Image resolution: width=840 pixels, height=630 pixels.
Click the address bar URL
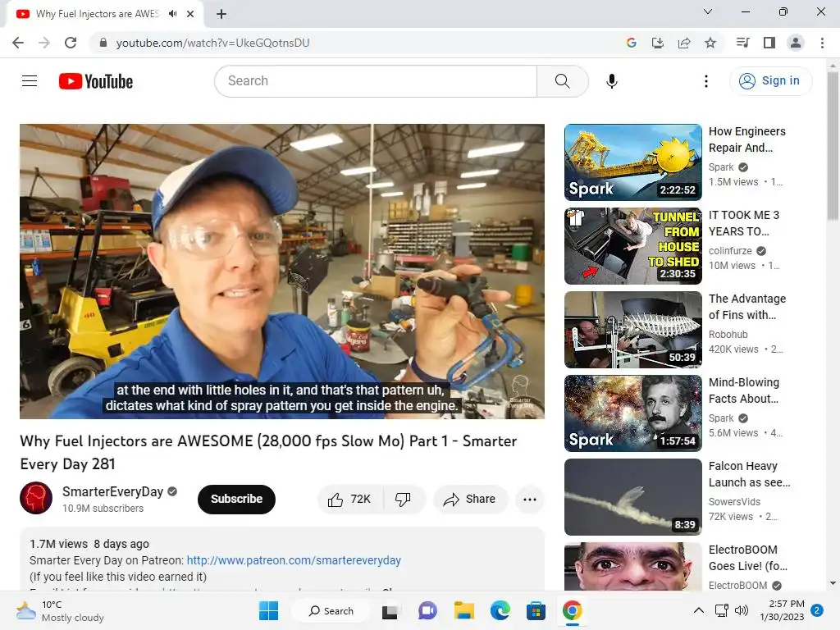coord(212,43)
